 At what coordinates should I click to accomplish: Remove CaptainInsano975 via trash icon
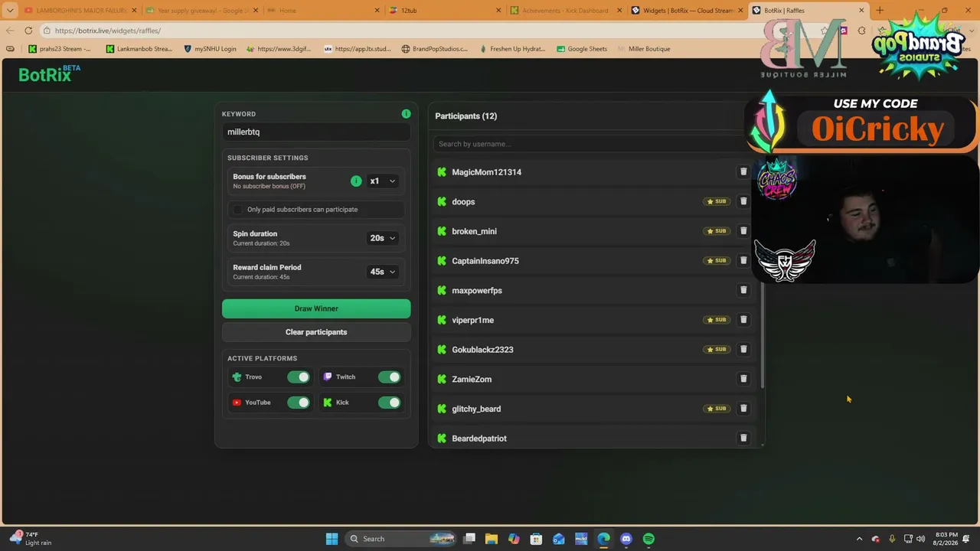pyautogui.click(x=743, y=261)
